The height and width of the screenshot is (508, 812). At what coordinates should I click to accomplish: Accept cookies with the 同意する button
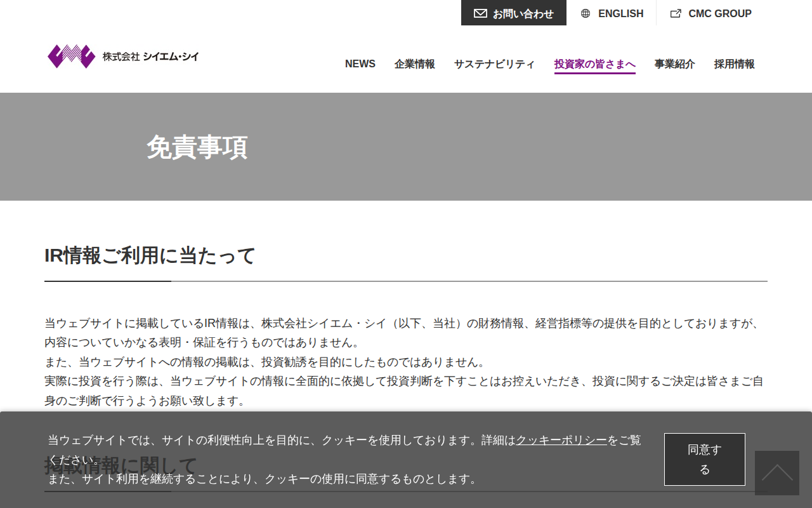coord(705,459)
